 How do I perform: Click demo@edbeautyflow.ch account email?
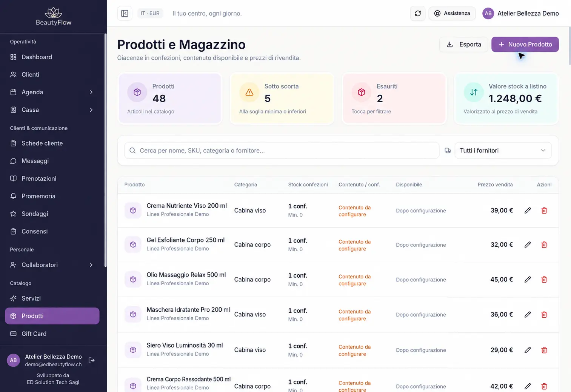(x=53, y=364)
